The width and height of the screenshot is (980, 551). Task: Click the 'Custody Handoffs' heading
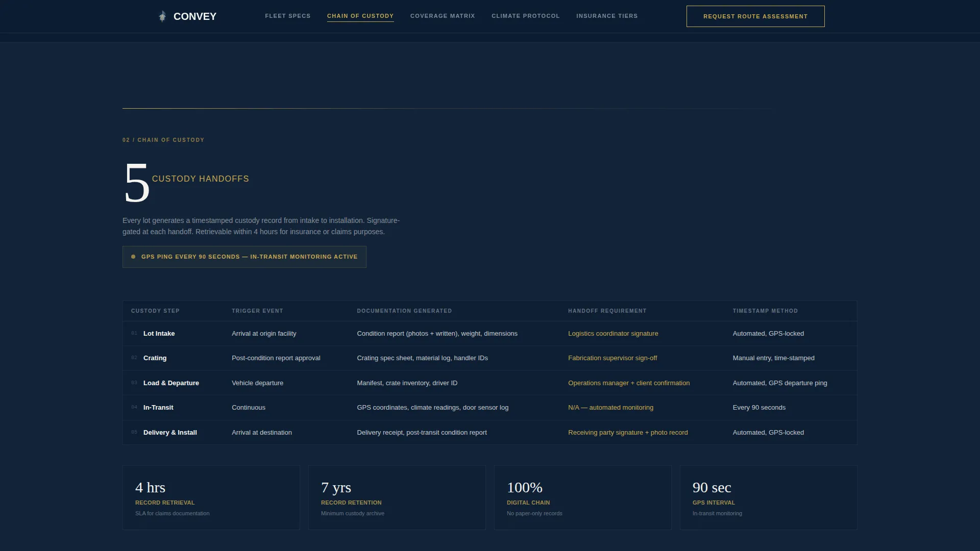pyautogui.click(x=201, y=179)
